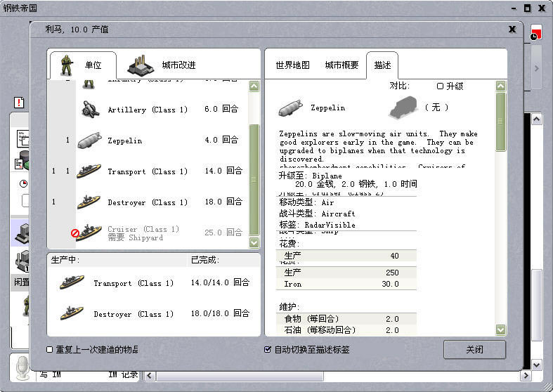Open the 城市概要 tab
This screenshot has height=392, width=553.
click(341, 65)
